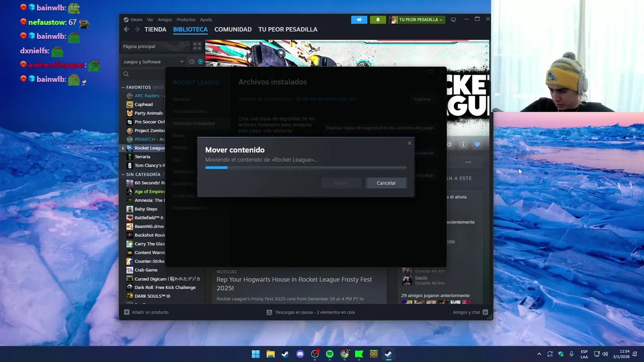The height and width of the screenshot is (362, 644).
Task: Open Spotify from the taskbar
Action: tap(330, 354)
